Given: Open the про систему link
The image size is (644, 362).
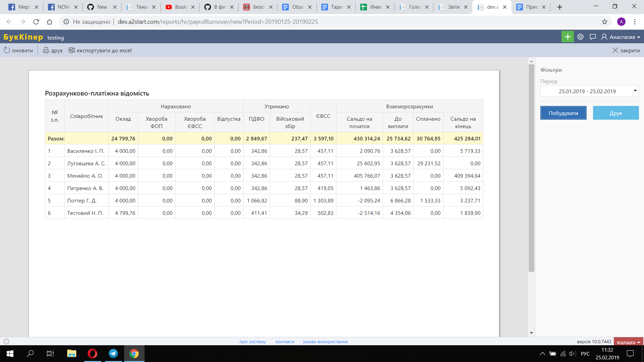Looking at the screenshot, I should 253,342.
